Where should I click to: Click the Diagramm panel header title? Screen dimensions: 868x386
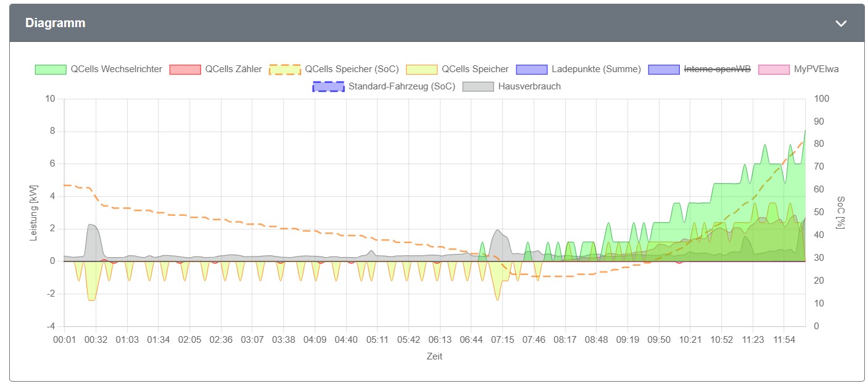(x=56, y=23)
